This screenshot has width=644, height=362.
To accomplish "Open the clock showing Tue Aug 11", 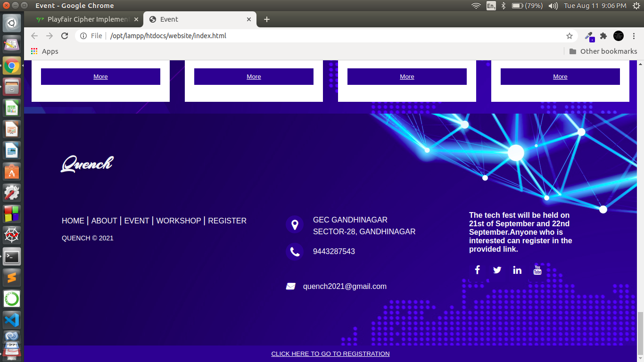I will pyautogui.click(x=595, y=6).
